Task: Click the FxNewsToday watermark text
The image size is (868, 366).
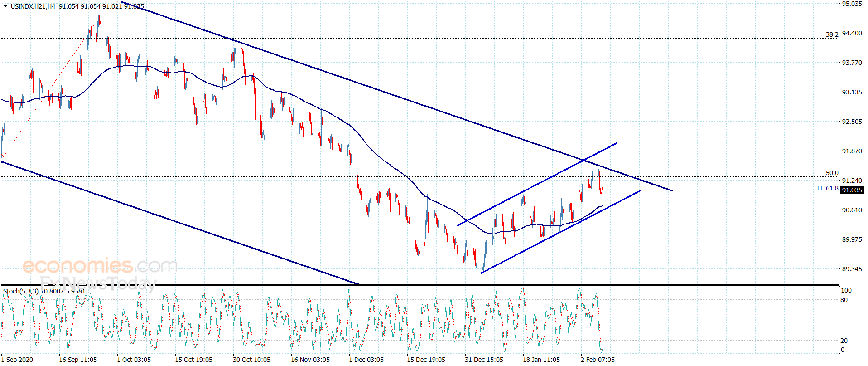Action: tap(98, 283)
